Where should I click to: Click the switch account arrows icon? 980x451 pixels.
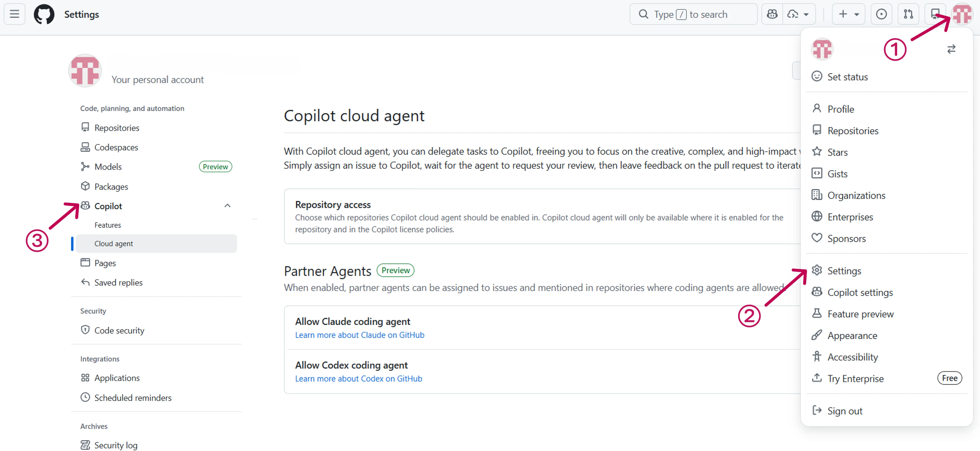951,49
